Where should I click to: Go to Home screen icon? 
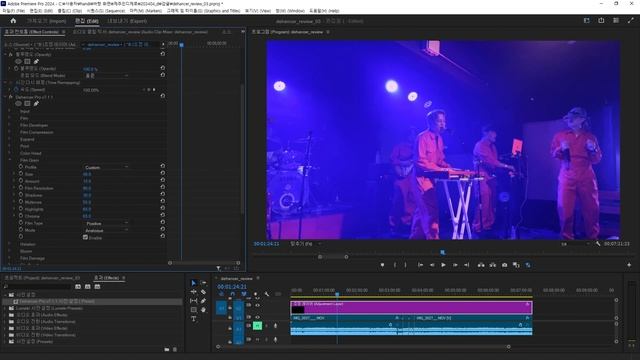tap(13, 21)
